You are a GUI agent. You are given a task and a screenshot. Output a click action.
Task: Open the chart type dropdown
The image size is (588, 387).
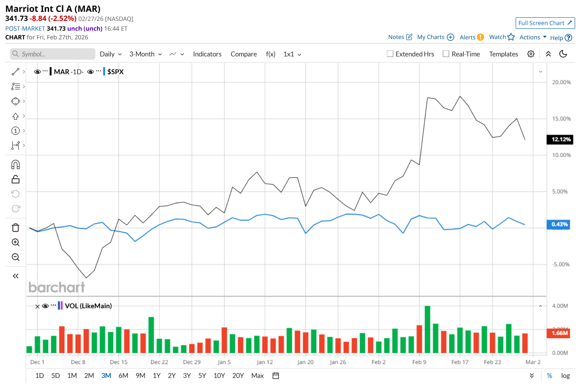tap(177, 54)
